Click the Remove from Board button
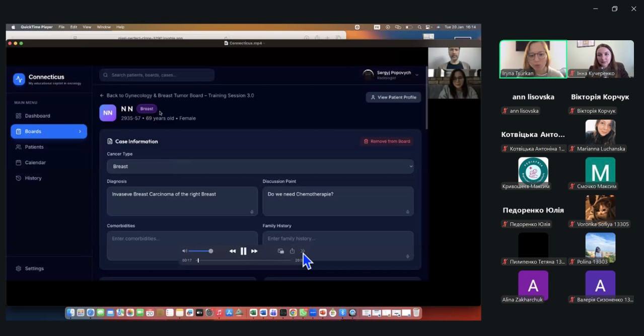The image size is (644, 336). point(387,141)
